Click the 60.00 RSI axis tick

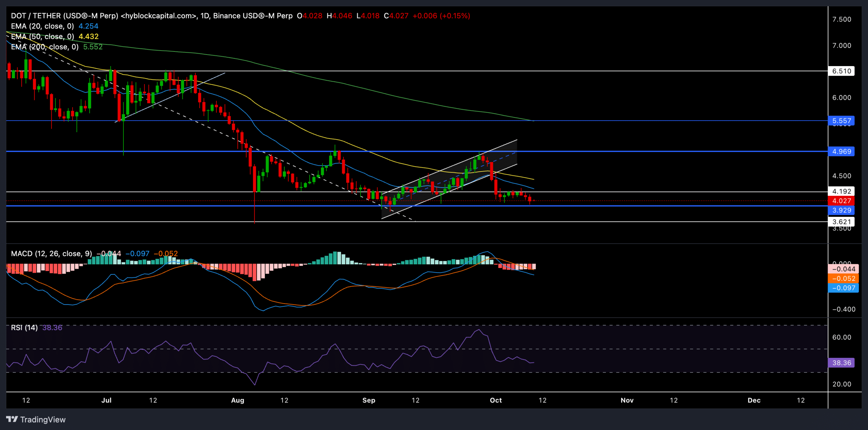[842, 337]
